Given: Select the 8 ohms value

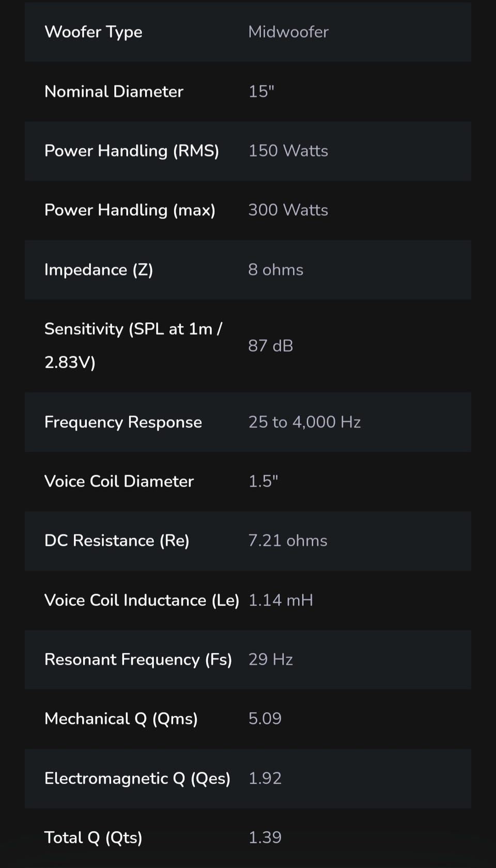Looking at the screenshot, I should [x=275, y=270].
